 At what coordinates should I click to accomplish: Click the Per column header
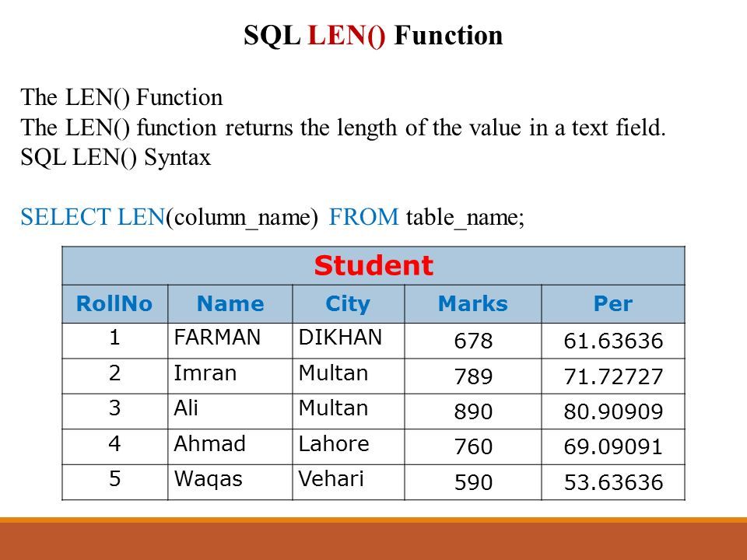[613, 304]
